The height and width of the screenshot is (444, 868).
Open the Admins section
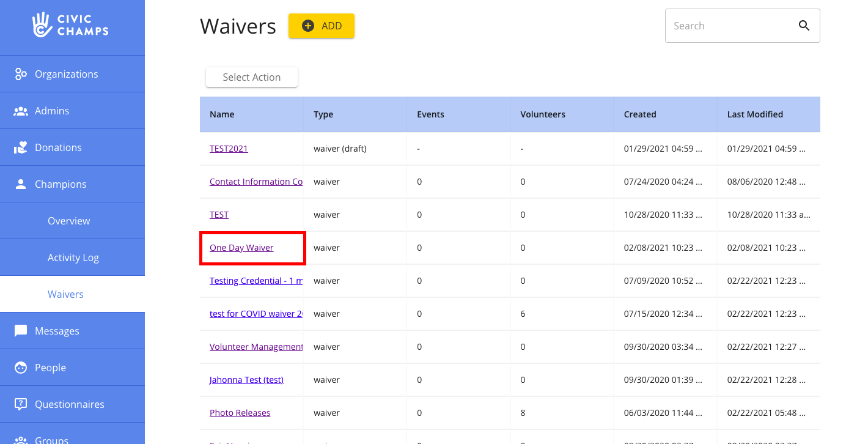point(72,111)
